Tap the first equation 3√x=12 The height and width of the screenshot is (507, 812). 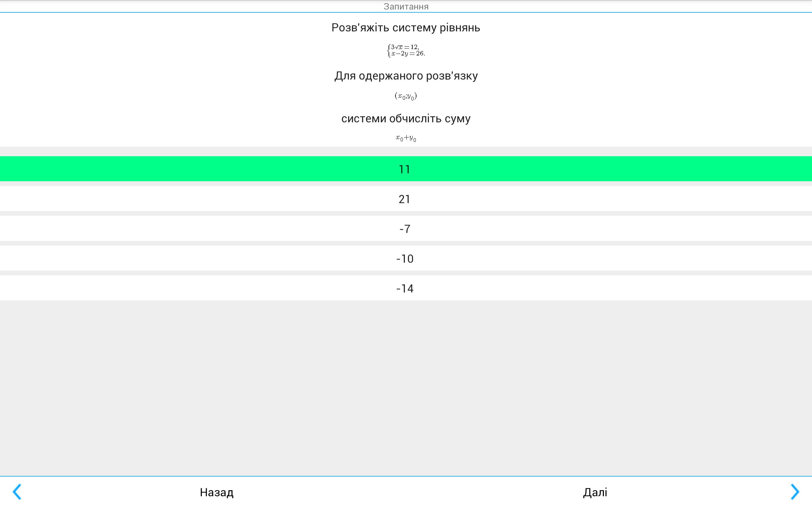[x=405, y=47]
